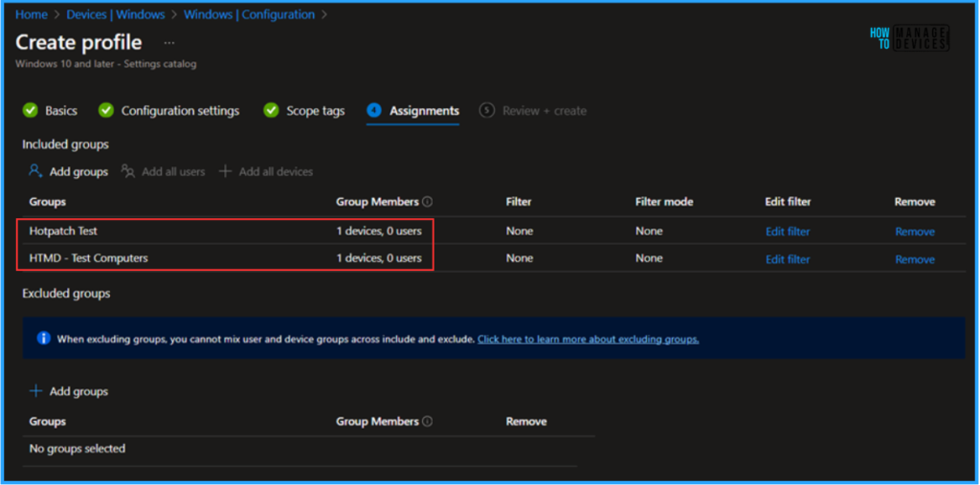Switch to Configuration settings step
Screen dimensions: 980x485
coord(180,111)
